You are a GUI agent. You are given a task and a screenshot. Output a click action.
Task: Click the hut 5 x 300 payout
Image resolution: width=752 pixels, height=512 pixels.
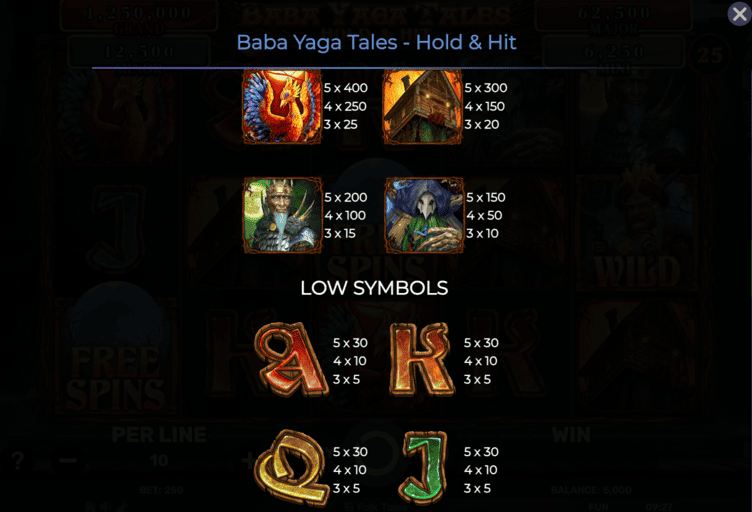pyautogui.click(x=485, y=88)
